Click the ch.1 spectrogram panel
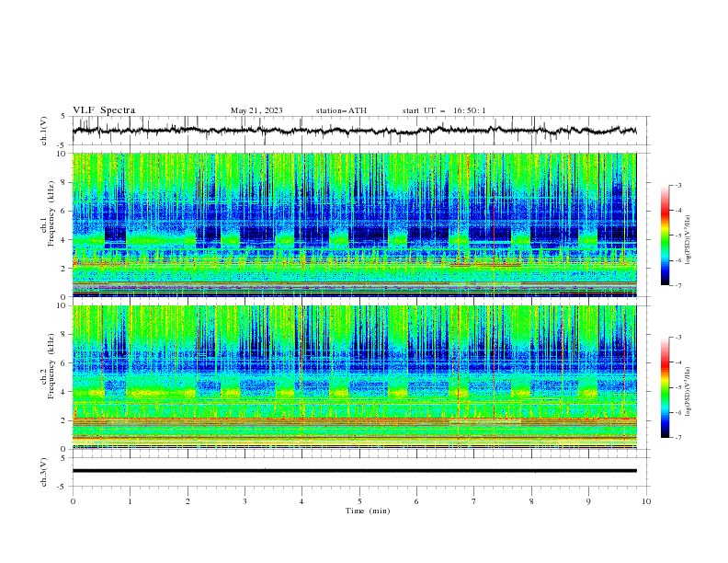The width and height of the screenshot is (728, 563). [355, 224]
